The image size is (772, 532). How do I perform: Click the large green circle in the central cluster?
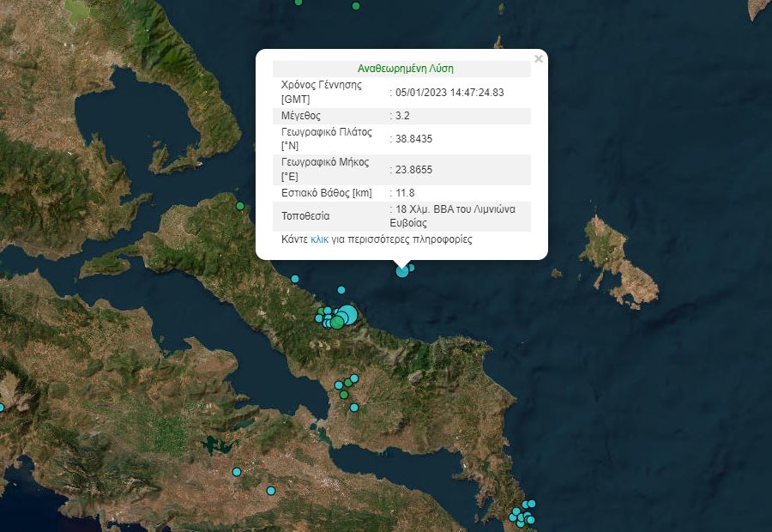tap(337, 323)
